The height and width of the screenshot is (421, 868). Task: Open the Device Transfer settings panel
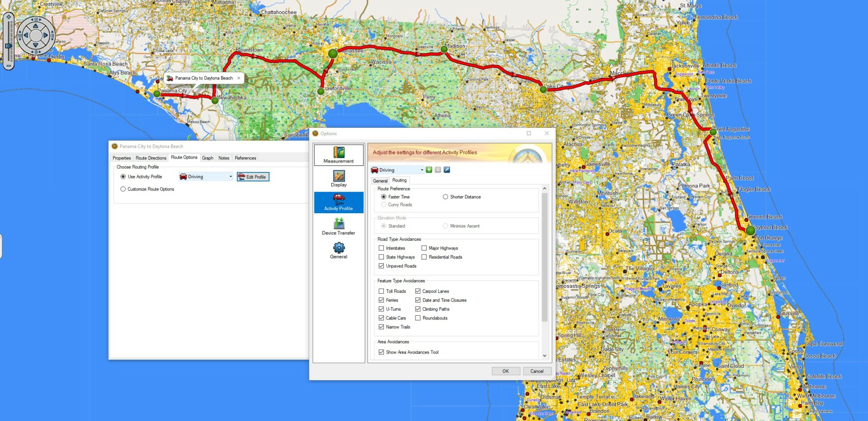pos(339,226)
